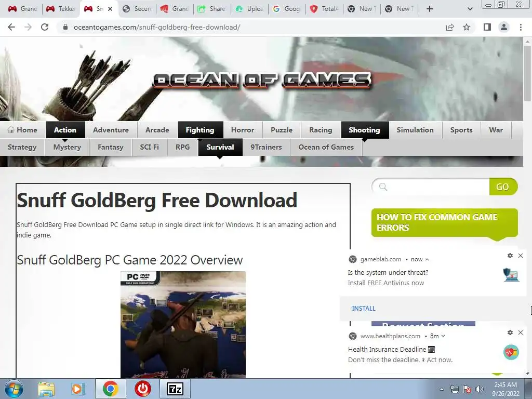
Task: Open the Fantasy category
Action: [111, 147]
